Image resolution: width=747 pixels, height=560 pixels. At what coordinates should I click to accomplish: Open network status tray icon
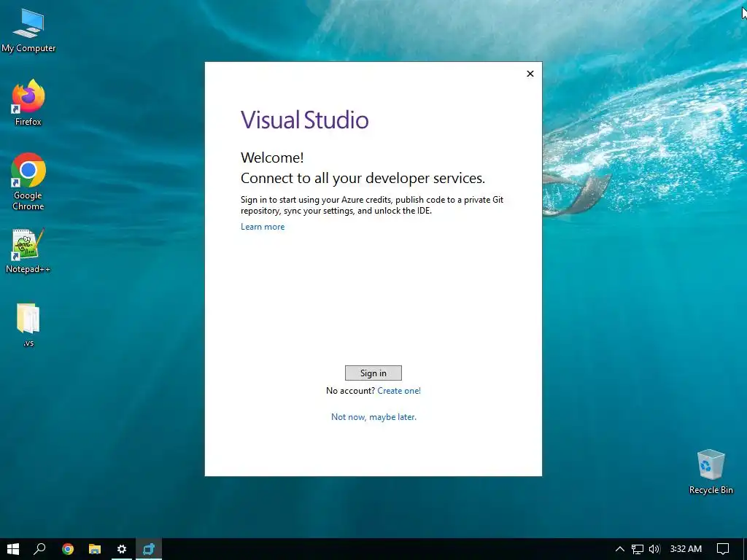pos(638,549)
